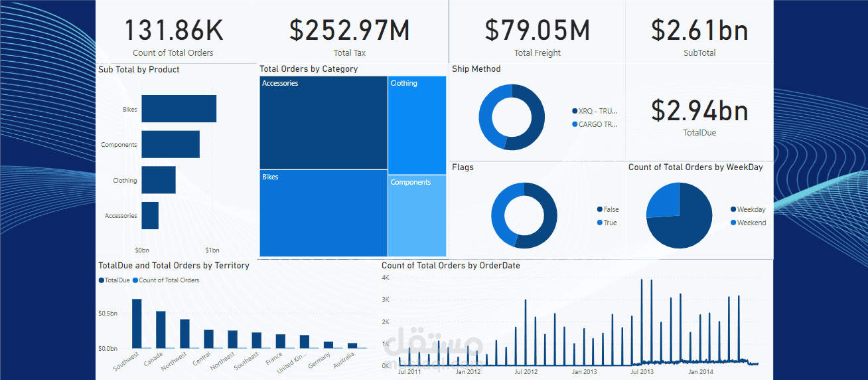Click Count of Total Orders by OrderDate title

(451, 266)
